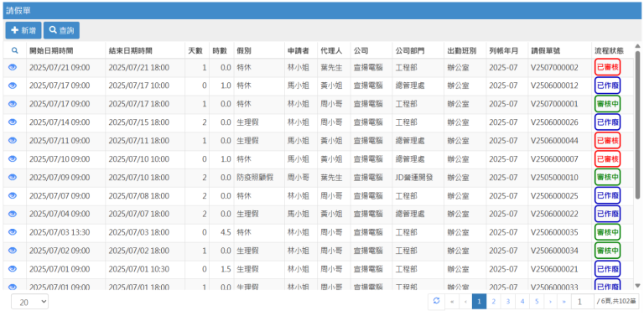View details of leave V2507000002
The height and width of the screenshot is (316, 644).
pos(13,68)
